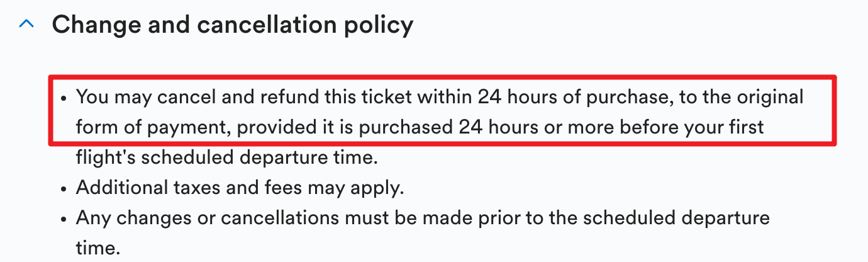Click the bullet dot before You may cancel
This screenshot has width=868, height=262.
(x=65, y=99)
